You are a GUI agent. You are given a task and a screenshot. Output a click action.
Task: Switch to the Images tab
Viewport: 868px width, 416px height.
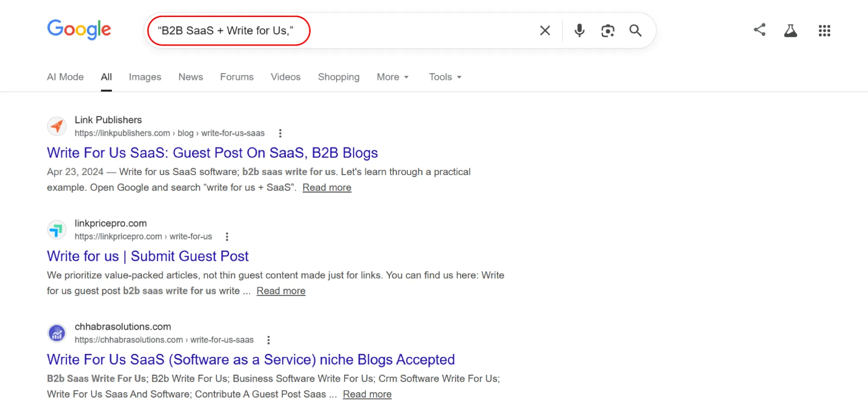pyautogui.click(x=145, y=77)
